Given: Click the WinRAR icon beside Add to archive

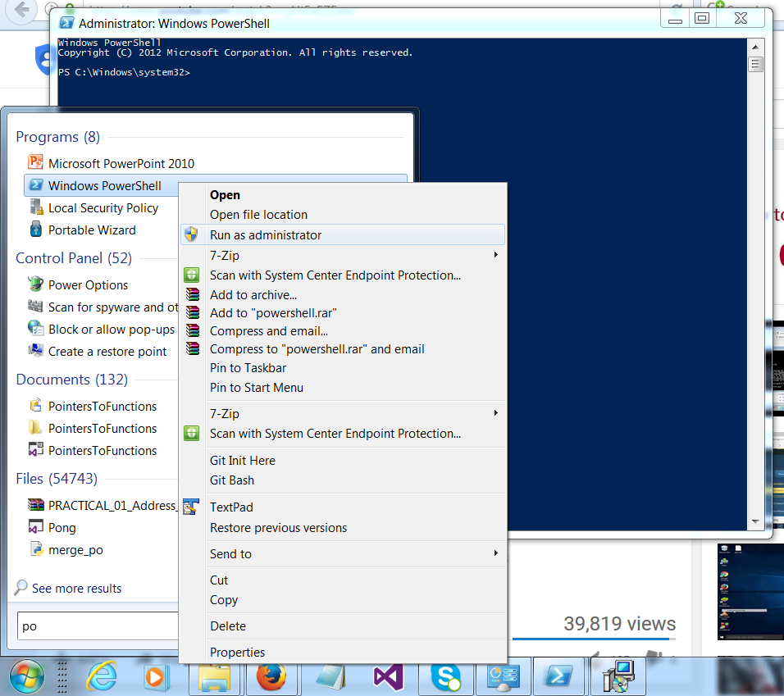Looking at the screenshot, I should pos(193,294).
